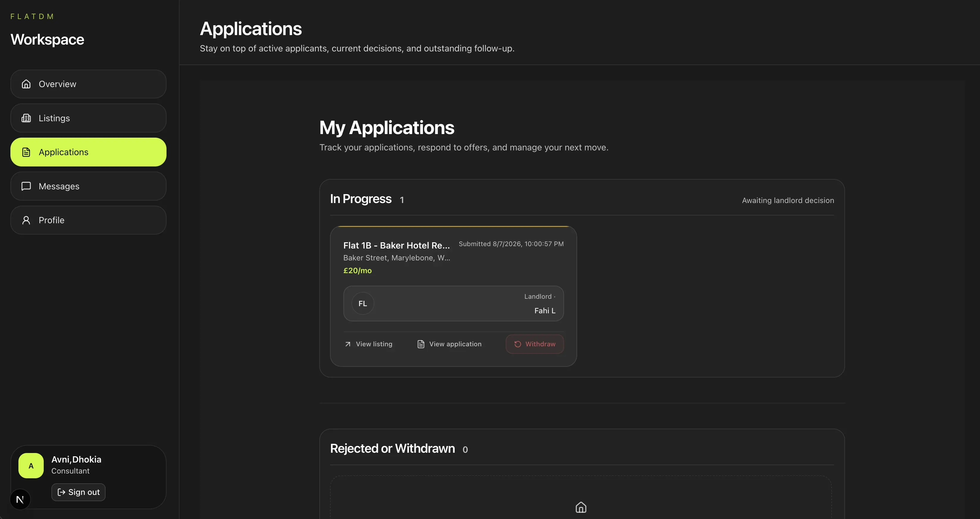Screen dimensions: 980x519
Task: Open the round N badge at bottom left
Action: 20,499
